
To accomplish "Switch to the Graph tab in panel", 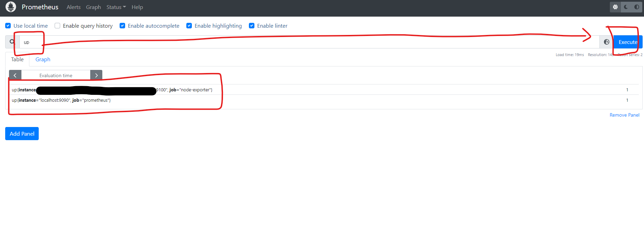I will coord(43,60).
